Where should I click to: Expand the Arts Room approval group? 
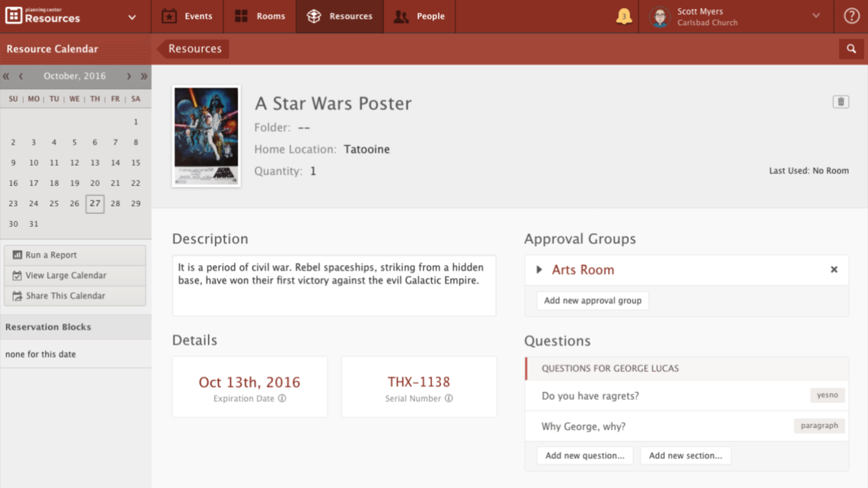[539, 270]
